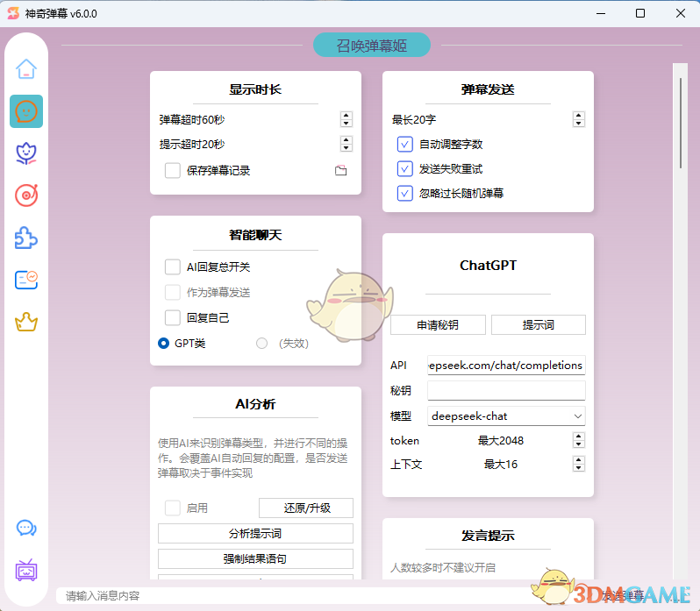Enable AI回复总开关 checkbox
700x611 pixels.
[173, 266]
